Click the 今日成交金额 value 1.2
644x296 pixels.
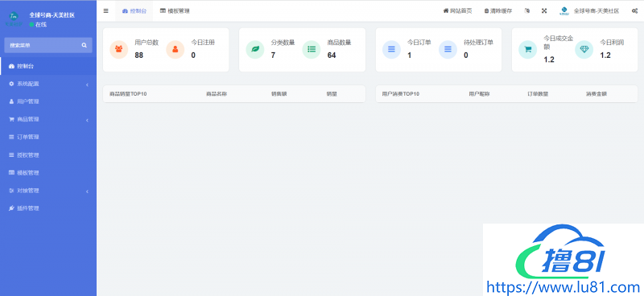tap(549, 60)
